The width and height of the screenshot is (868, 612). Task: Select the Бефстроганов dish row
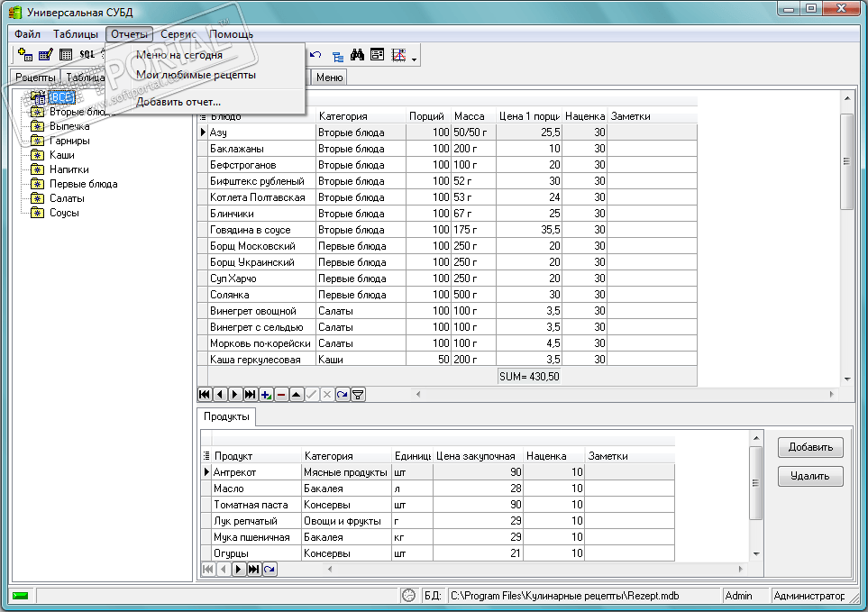click(x=447, y=165)
